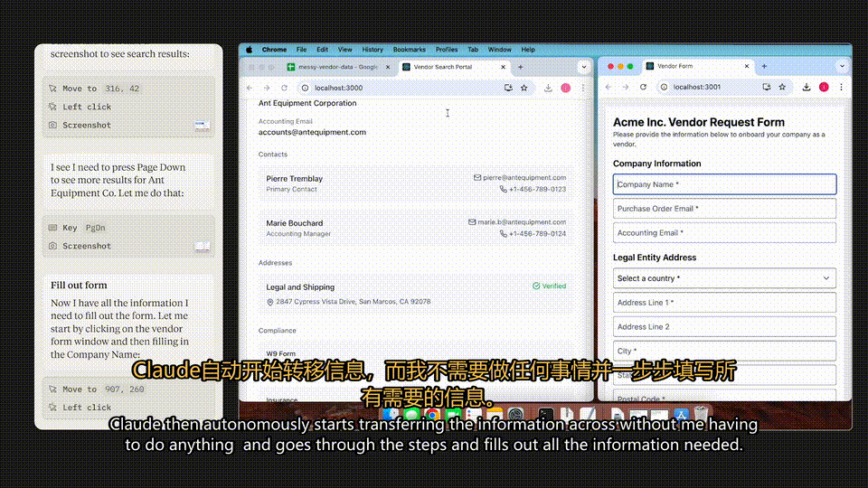Open the History menu
The height and width of the screenshot is (488, 868).
(x=372, y=50)
